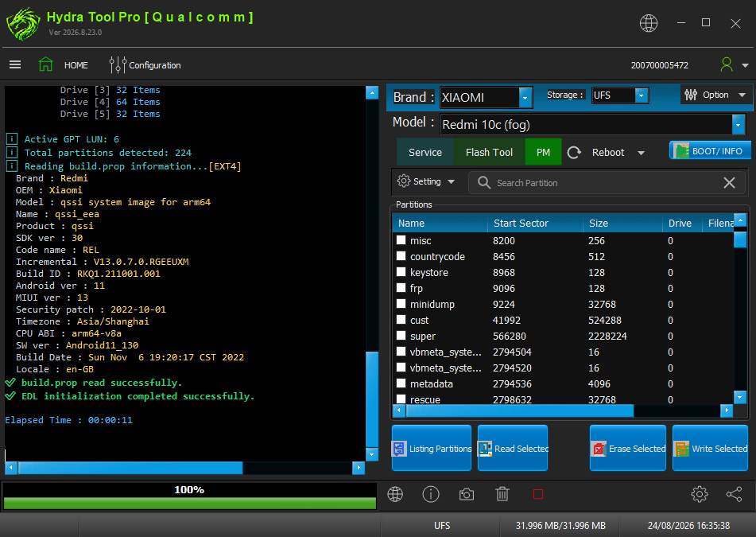Screen dimensions: 756x537
Task: Click in the Search Partition field
Action: [607, 183]
